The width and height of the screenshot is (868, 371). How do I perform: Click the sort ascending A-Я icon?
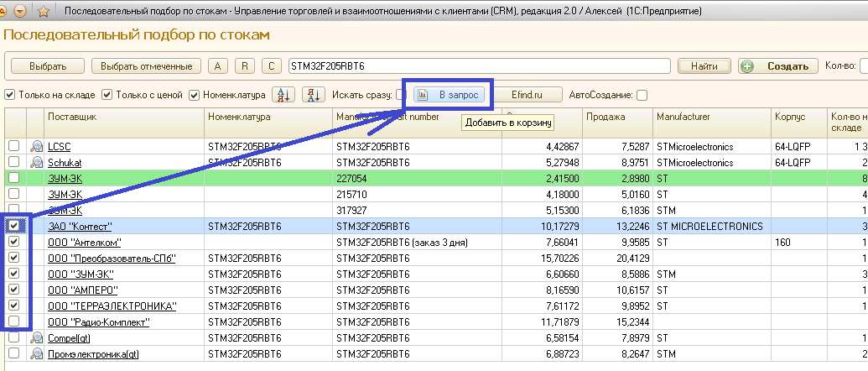(283, 95)
